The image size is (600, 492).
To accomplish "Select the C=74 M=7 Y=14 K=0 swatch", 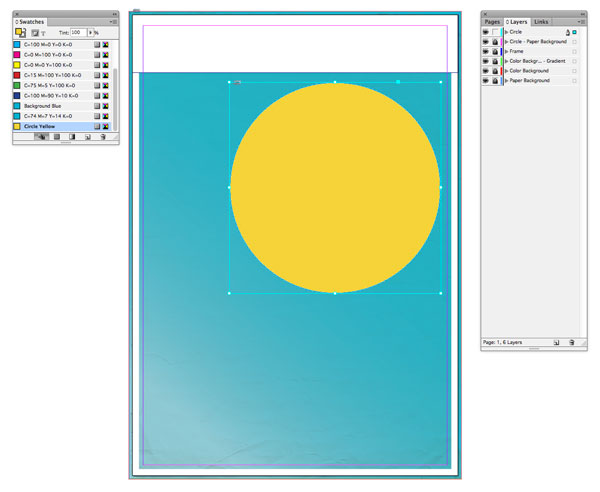I will pyautogui.click(x=62, y=116).
